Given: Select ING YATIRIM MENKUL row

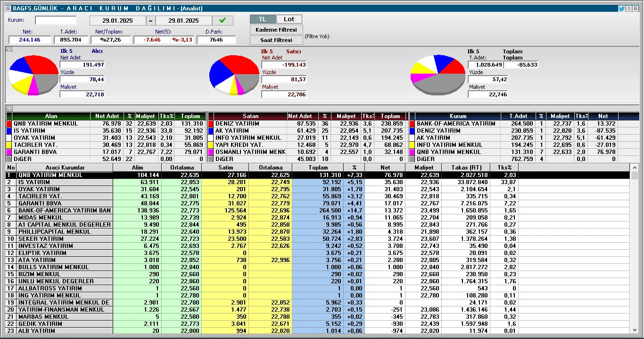Looking at the screenshot, I should pyautogui.click(x=318, y=296).
